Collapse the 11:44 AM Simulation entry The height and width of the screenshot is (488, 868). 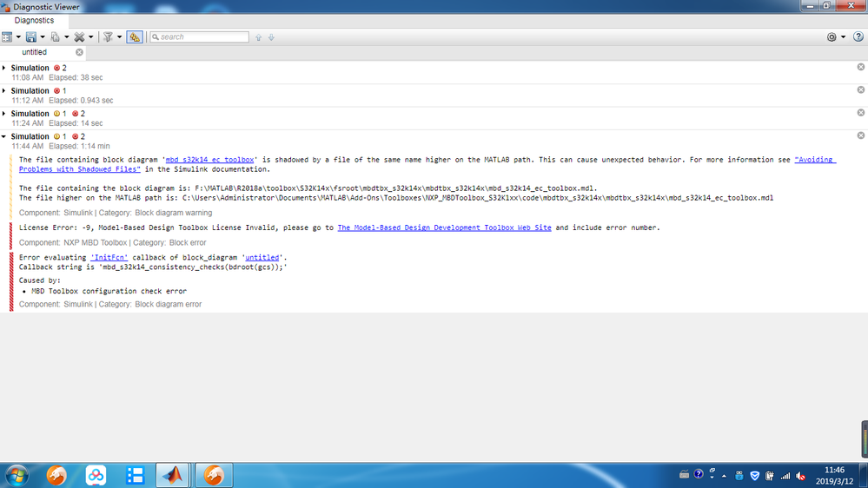[3, 136]
